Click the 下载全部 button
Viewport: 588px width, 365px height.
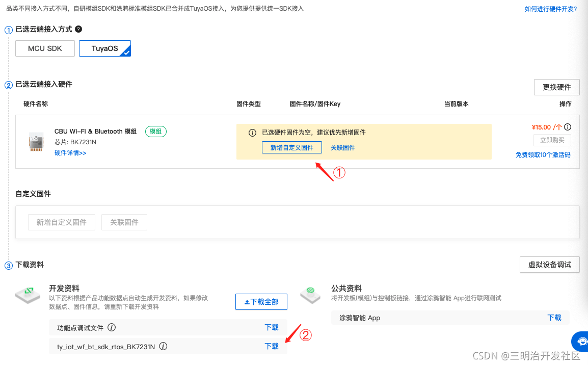[x=261, y=302]
